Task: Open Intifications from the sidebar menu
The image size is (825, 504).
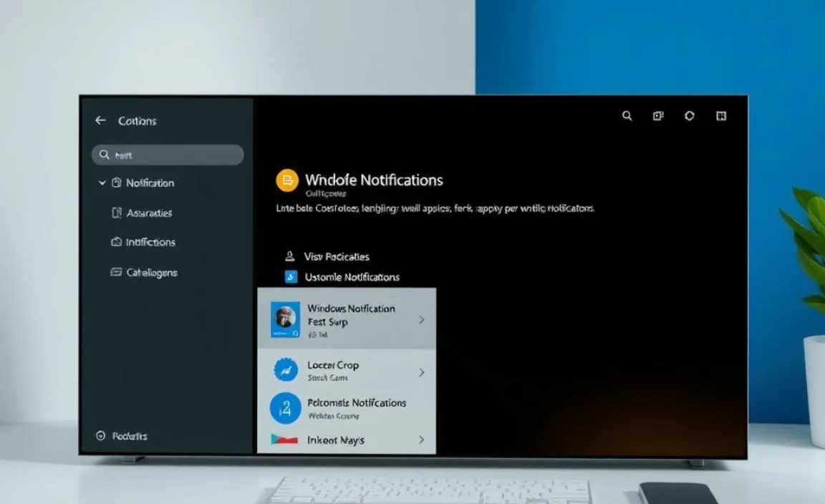Action: pyautogui.click(x=149, y=243)
